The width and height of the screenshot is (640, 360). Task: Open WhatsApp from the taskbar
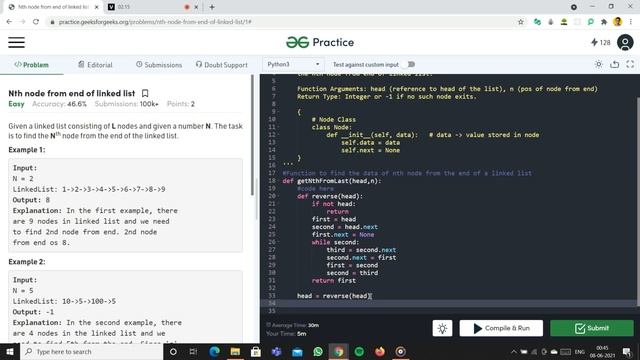point(318,351)
